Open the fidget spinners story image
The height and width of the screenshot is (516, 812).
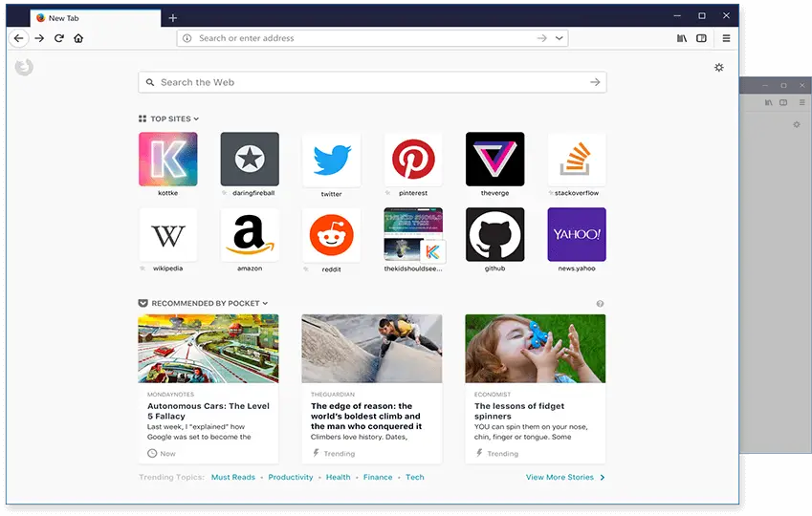pyautogui.click(x=535, y=349)
